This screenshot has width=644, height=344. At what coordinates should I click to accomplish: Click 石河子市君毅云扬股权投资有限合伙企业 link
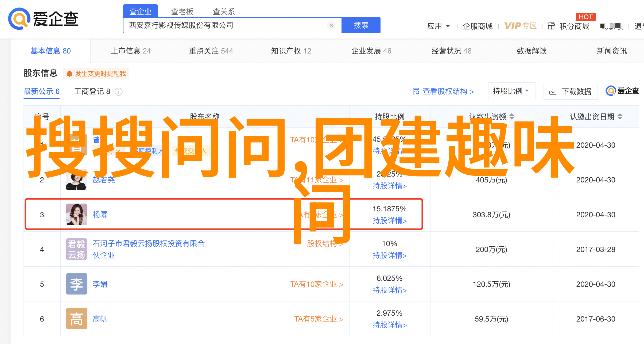[149, 249]
